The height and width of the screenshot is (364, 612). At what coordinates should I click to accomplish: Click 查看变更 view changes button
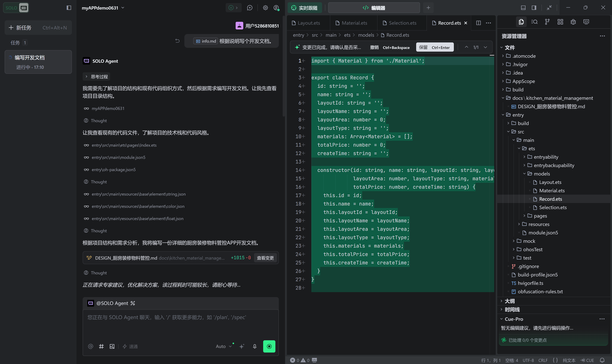(265, 258)
